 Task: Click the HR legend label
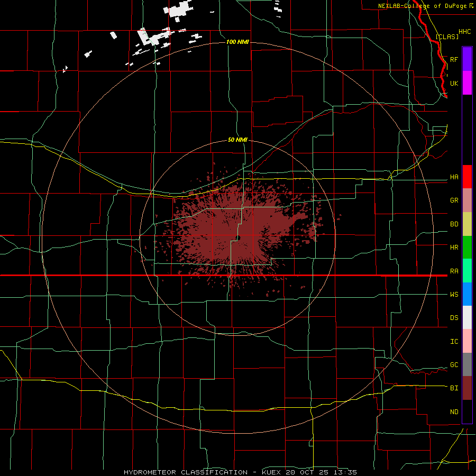(x=454, y=248)
